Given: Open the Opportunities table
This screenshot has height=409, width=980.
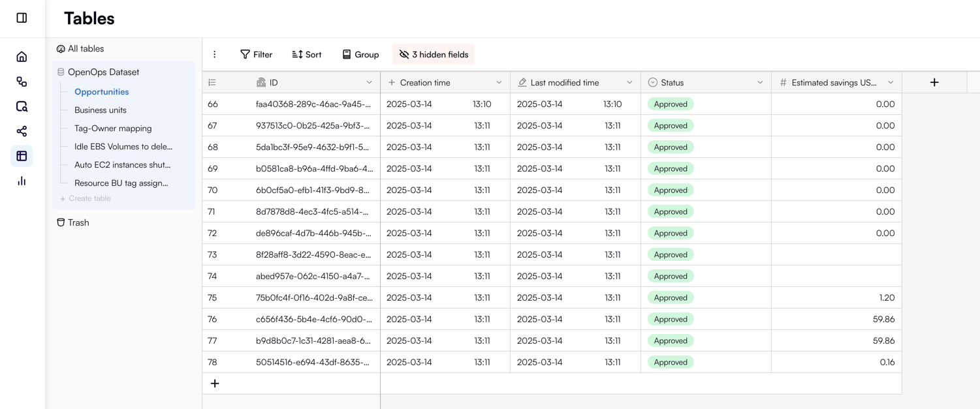Looking at the screenshot, I should (x=102, y=92).
